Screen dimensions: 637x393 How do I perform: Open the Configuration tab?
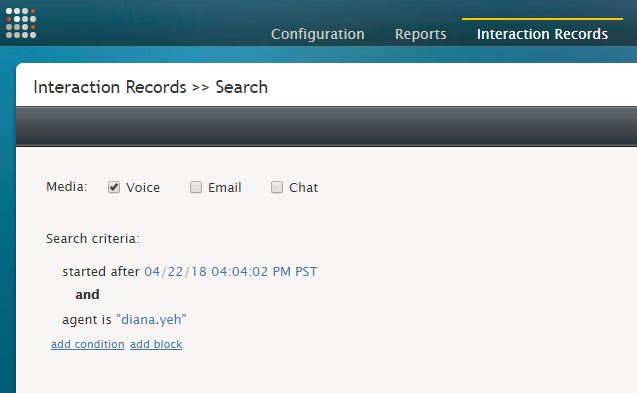tap(318, 34)
